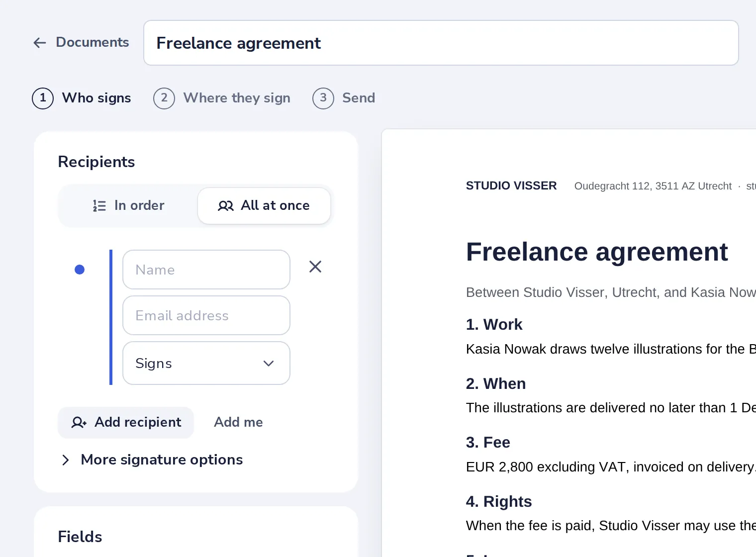Click the Recipients heading
756x557 pixels.
click(x=96, y=162)
